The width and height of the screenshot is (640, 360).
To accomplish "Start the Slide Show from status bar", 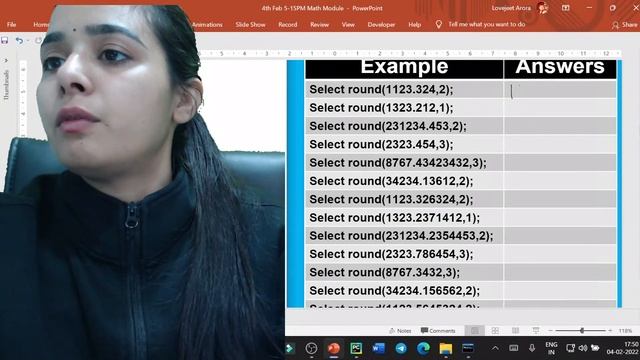I will (x=536, y=330).
